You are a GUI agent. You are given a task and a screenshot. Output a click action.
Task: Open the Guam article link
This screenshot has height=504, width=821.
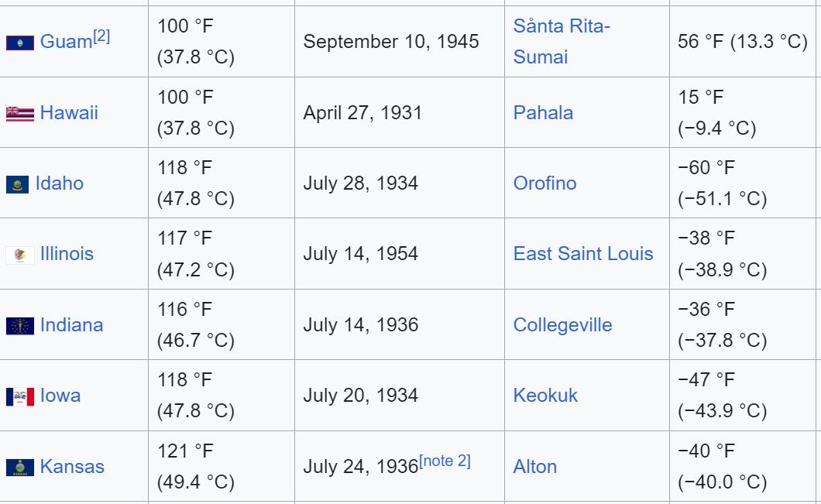pyautogui.click(x=67, y=41)
